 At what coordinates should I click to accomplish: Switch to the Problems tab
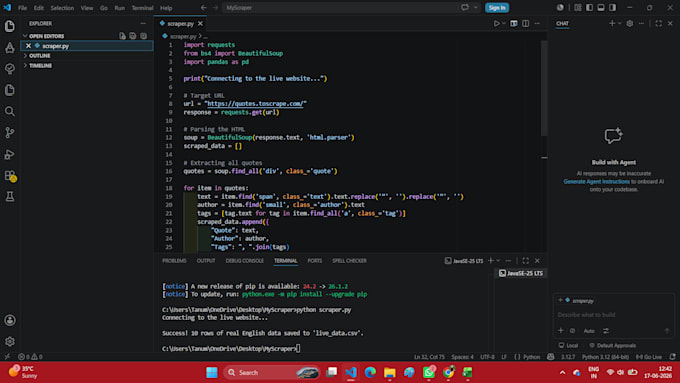pyautogui.click(x=174, y=261)
